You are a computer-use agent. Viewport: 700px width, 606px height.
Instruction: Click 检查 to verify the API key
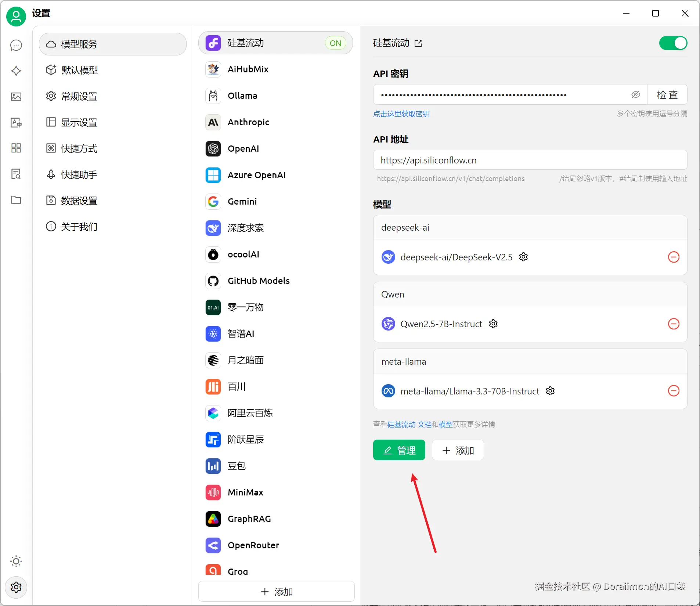(667, 95)
